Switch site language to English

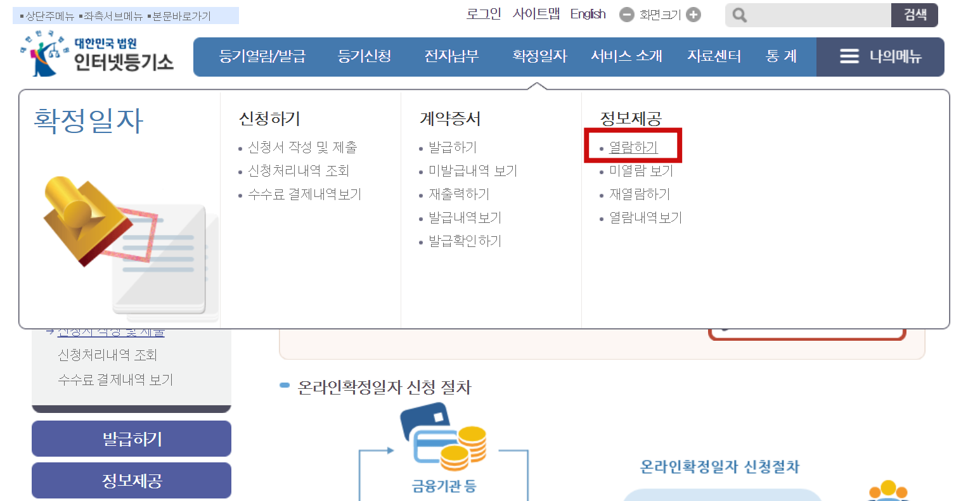coord(588,14)
